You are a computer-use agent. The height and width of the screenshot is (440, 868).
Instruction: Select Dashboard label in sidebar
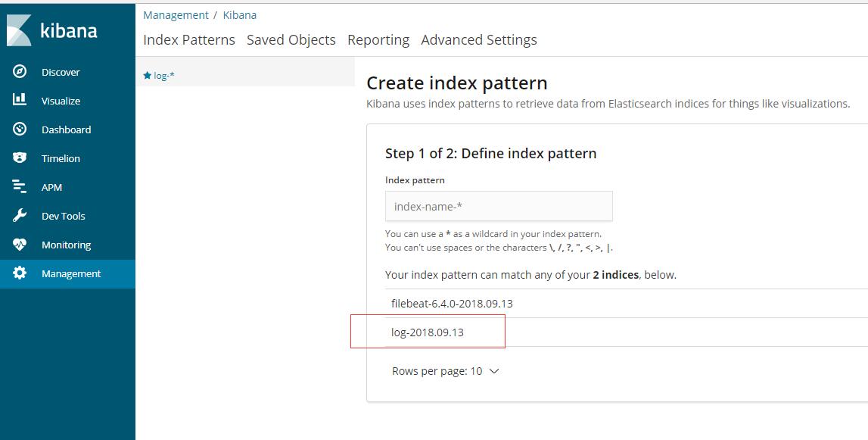(x=67, y=130)
